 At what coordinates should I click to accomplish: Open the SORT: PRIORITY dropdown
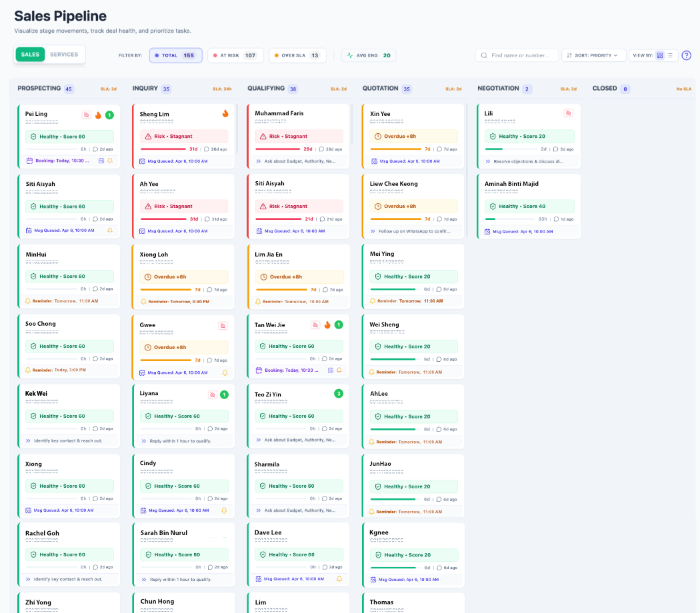593,55
